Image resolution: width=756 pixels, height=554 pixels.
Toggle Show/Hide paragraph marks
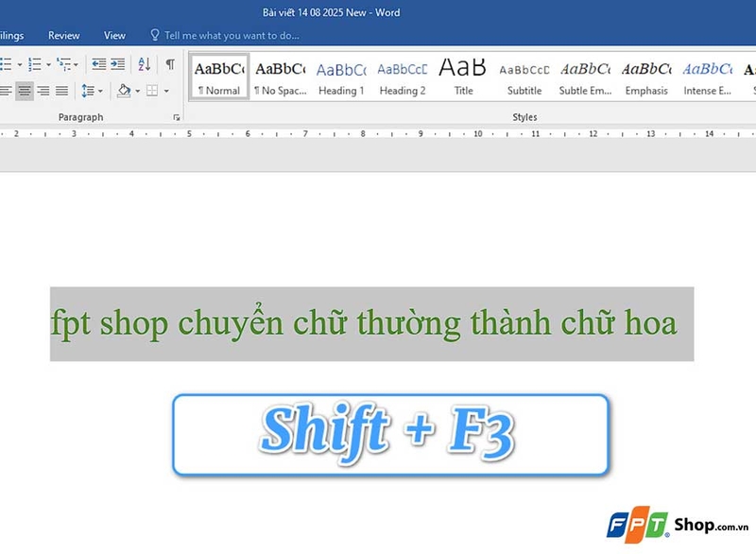click(x=170, y=65)
